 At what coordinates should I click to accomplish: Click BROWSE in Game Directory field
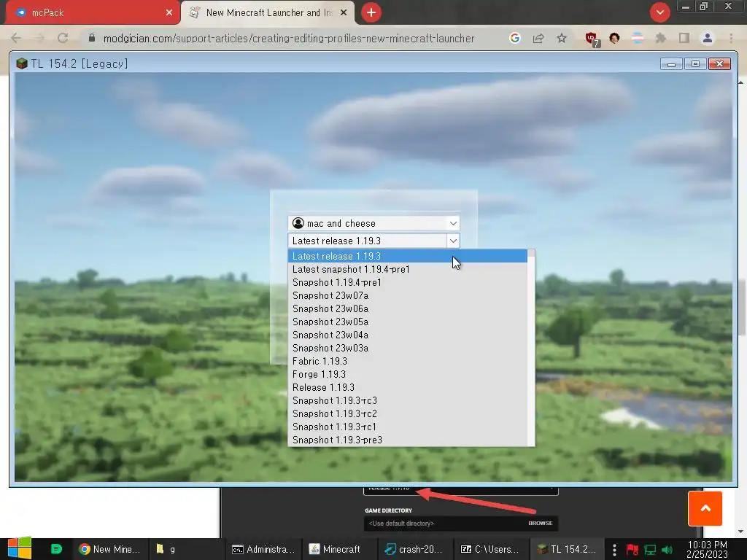tap(541, 524)
